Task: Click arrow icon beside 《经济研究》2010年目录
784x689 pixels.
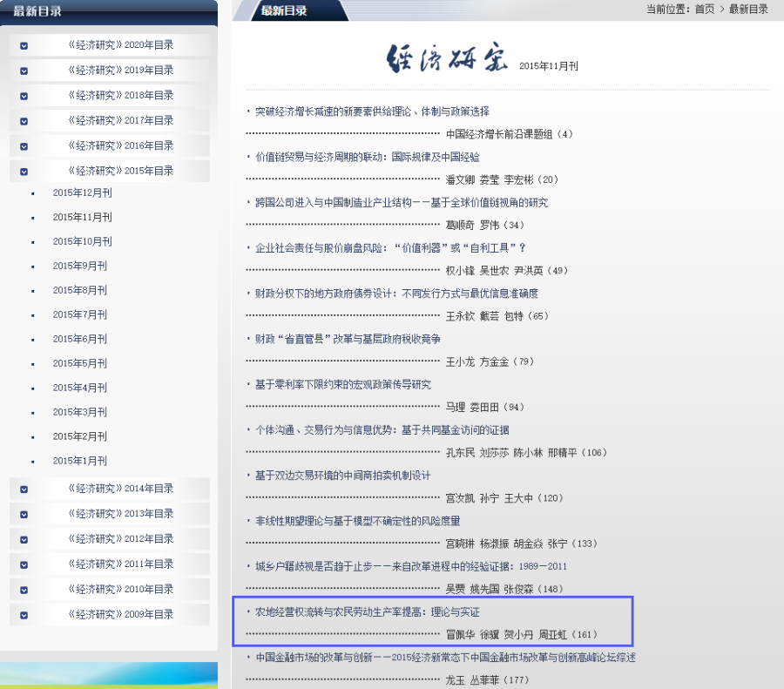Action: click(24, 590)
